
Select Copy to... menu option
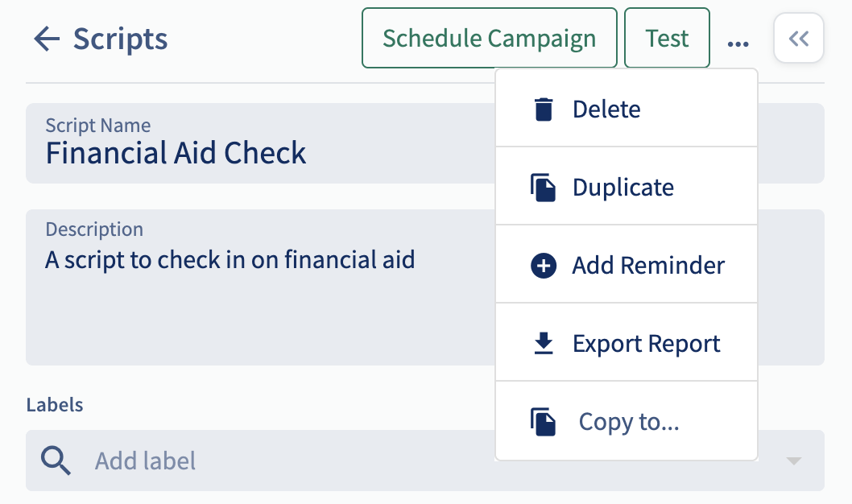[627, 421]
